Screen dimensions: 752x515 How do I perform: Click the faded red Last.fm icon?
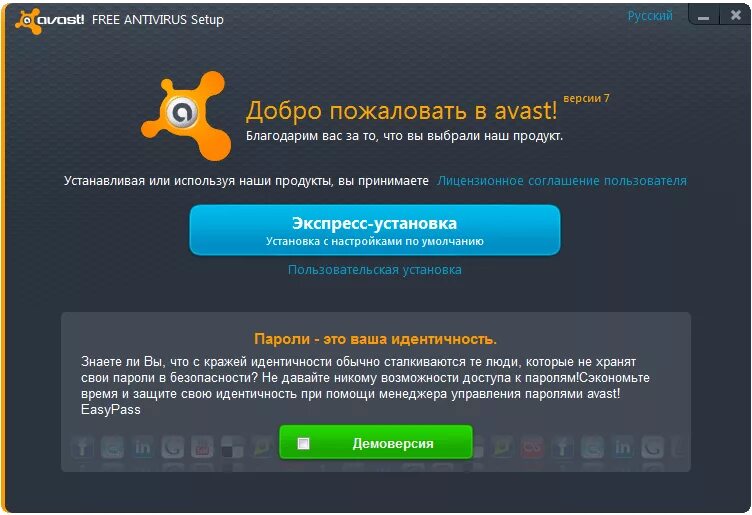coord(532,447)
